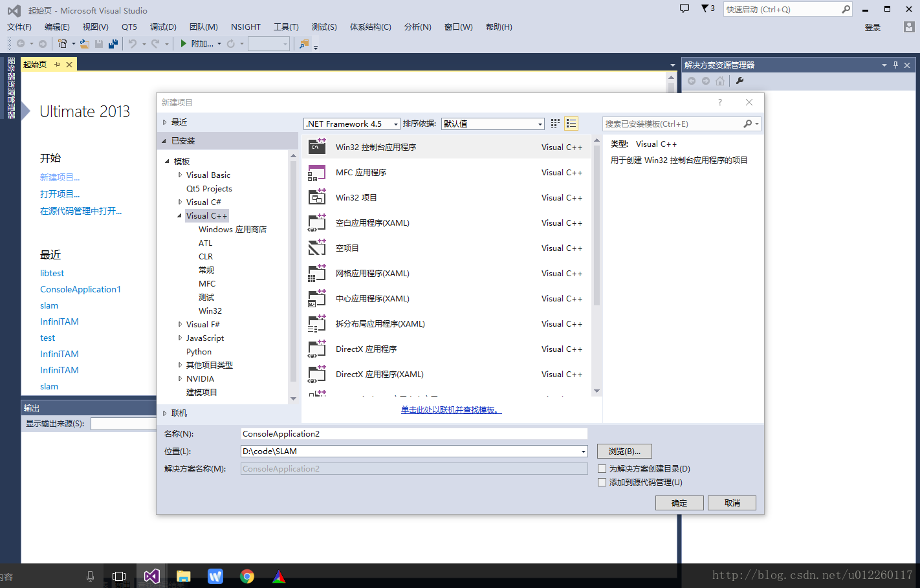
Task: Expand the Visual C# tree node
Action: pyautogui.click(x=180, y=202)
